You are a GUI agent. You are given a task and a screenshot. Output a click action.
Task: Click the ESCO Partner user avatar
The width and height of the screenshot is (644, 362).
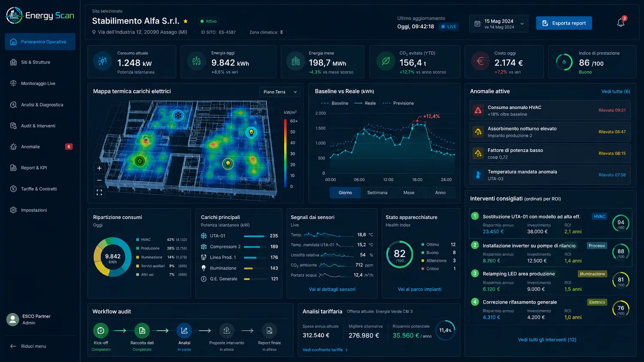click(12, 320)
